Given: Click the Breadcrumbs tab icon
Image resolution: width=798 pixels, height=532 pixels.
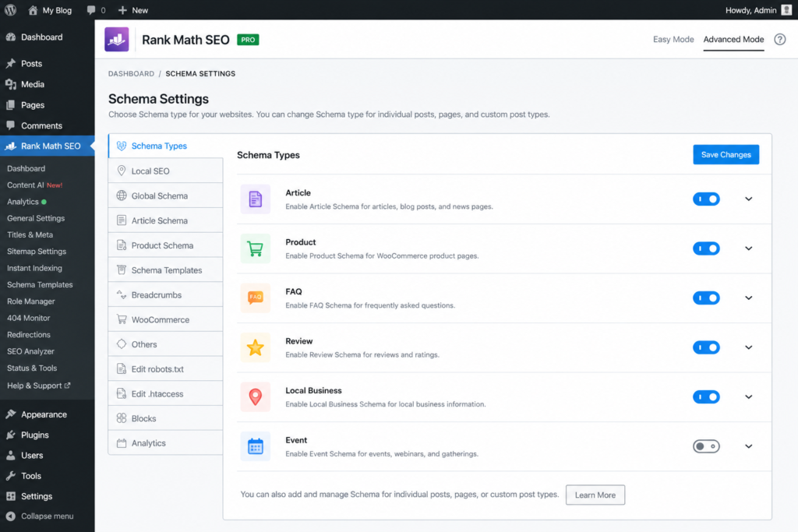Looking at the screenshot, I should 121,294.
